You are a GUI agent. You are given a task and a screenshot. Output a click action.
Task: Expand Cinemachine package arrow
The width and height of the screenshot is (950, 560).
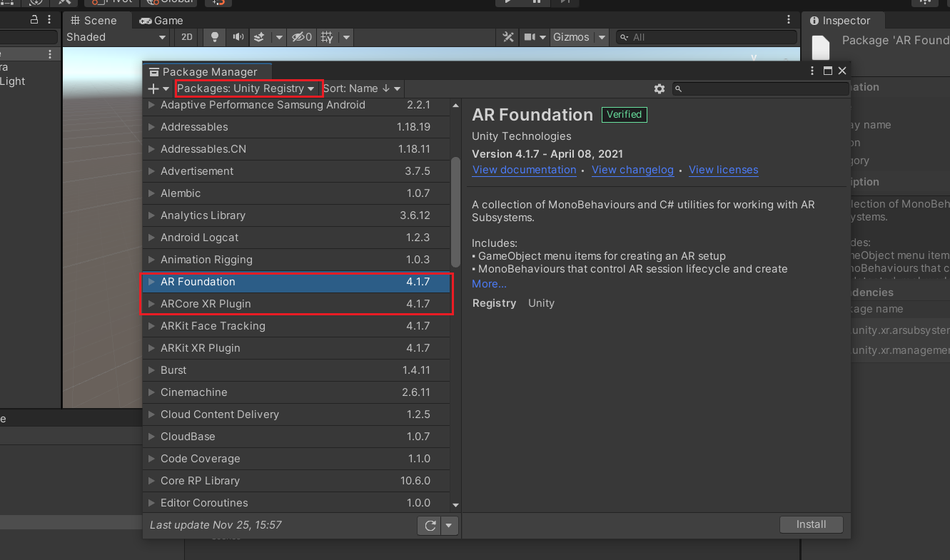[x=151, y=392]
